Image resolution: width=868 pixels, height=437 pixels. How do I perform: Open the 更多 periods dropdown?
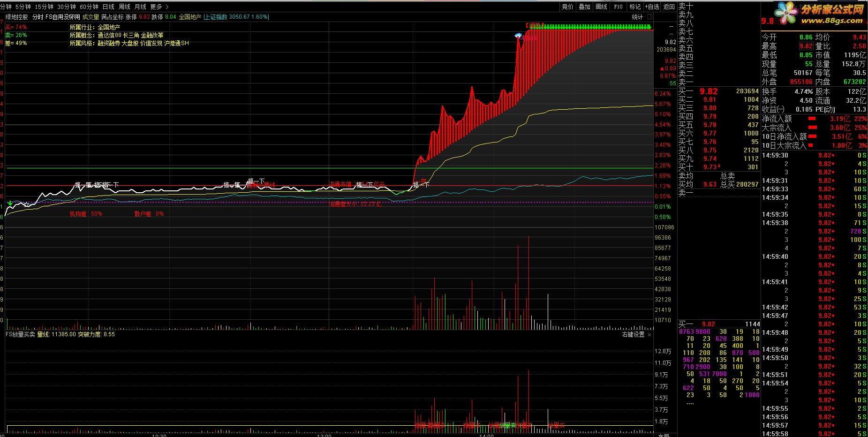pyautogui.click(x=156, y=7)
